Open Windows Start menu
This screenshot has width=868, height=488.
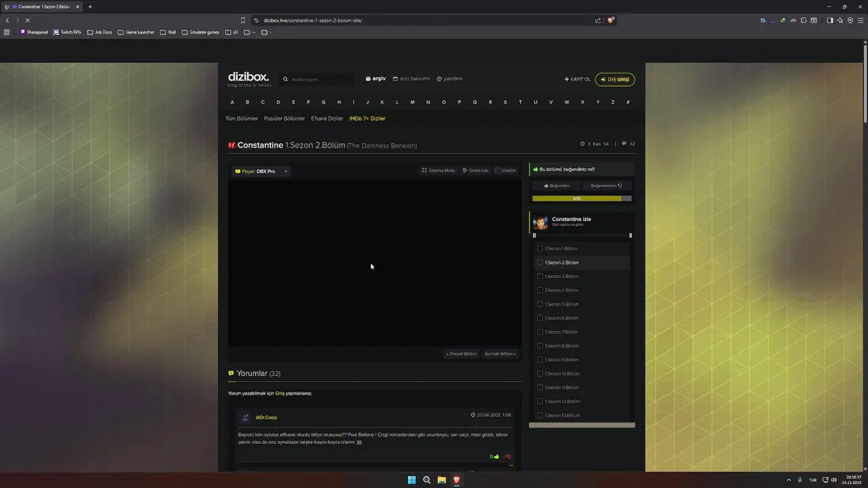click(412, 480)
